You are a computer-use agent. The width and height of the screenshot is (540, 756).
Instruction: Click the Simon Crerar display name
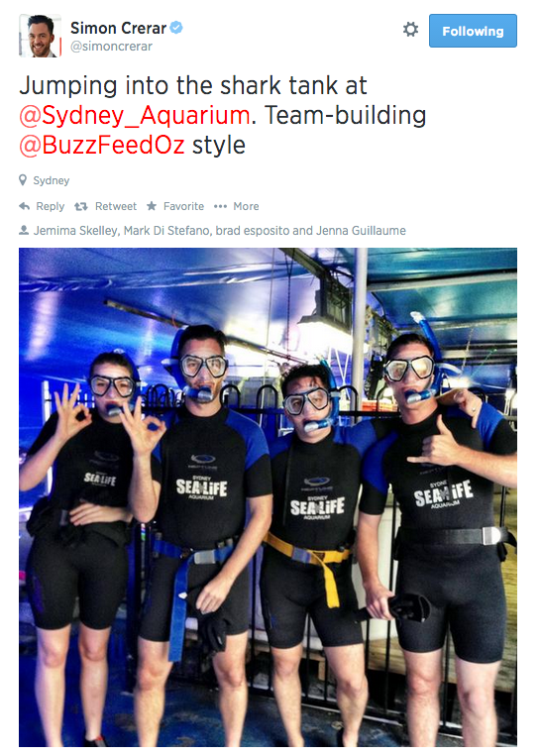coord(118,28)
